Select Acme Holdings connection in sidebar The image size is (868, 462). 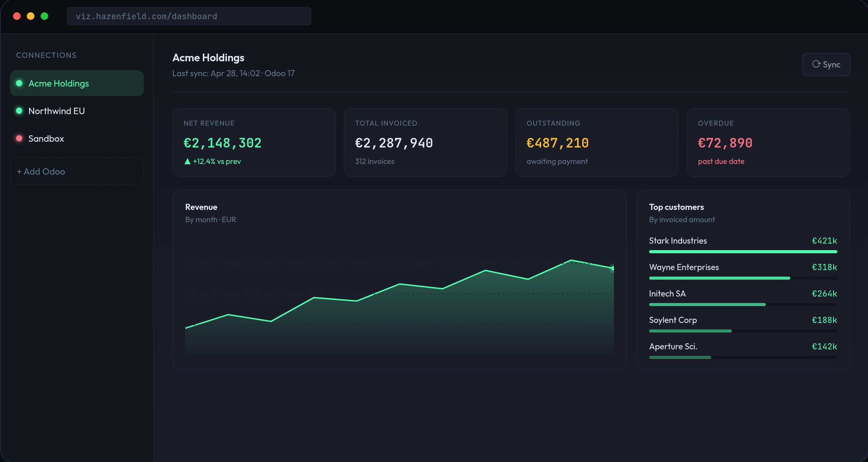77,83
